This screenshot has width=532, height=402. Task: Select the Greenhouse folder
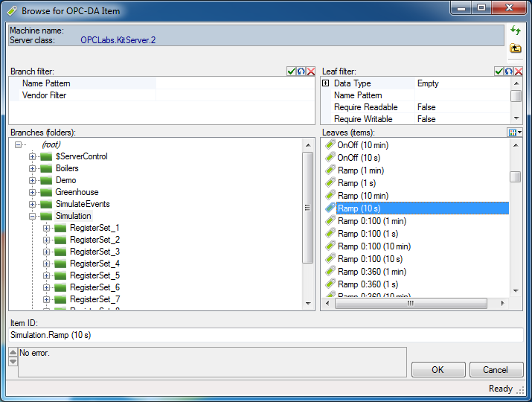[x=76, y=192]
